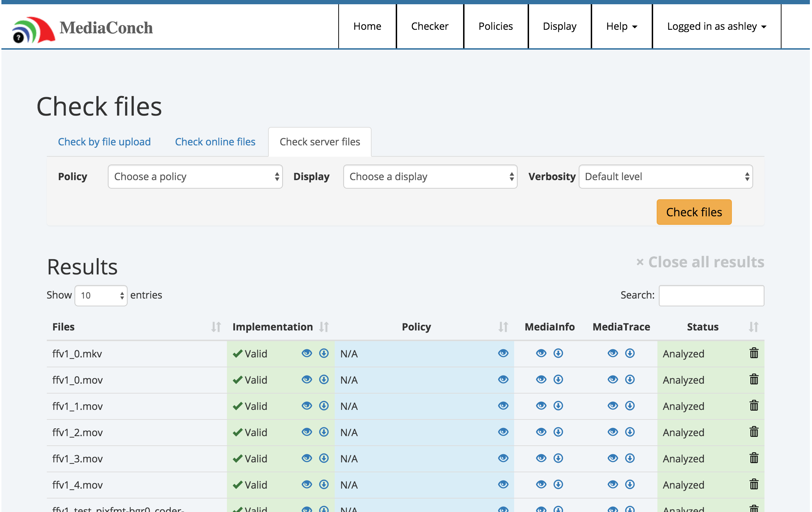Download implementation report for ffv1_2.mov

pos(324,432)
